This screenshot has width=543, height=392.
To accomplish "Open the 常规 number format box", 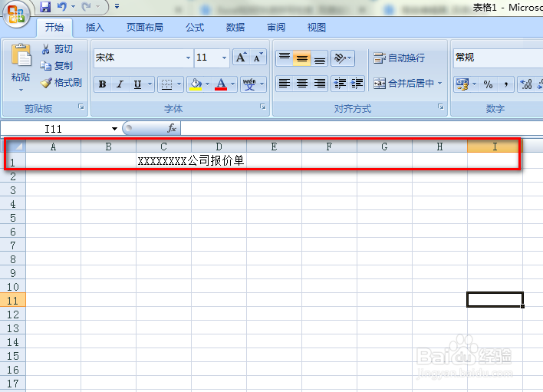I will (x=498, y=58).
